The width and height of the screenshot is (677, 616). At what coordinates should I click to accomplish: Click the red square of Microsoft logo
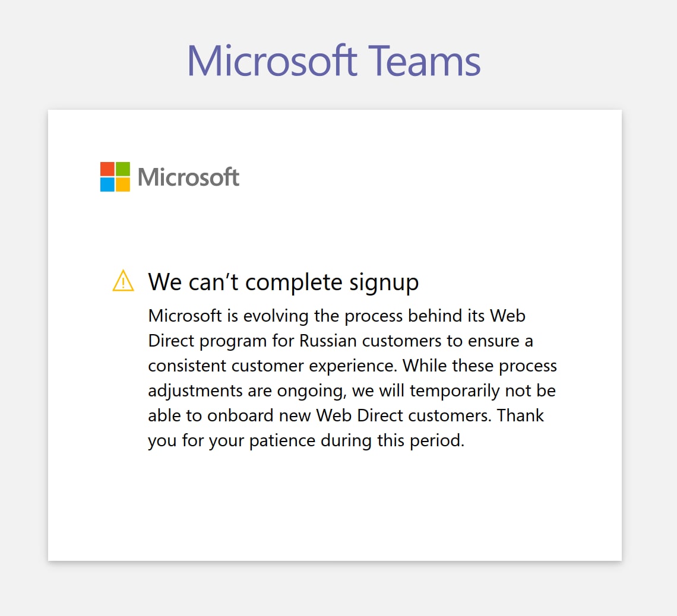point(107,169)
